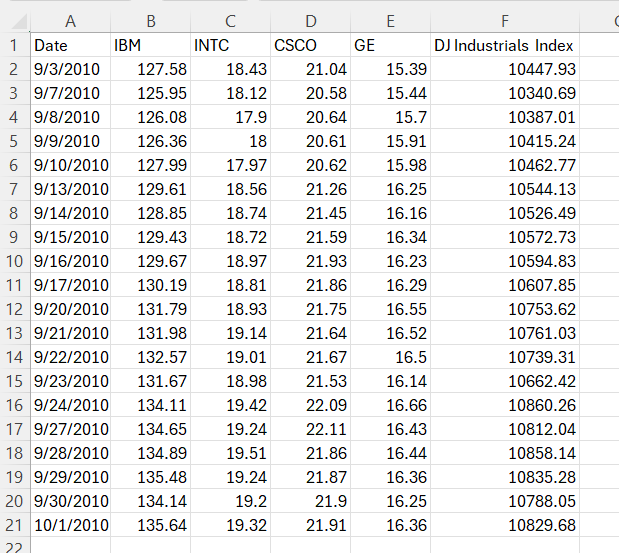Click the date cell 9/3/2010
619x553 pixels.
pos(71,69)
